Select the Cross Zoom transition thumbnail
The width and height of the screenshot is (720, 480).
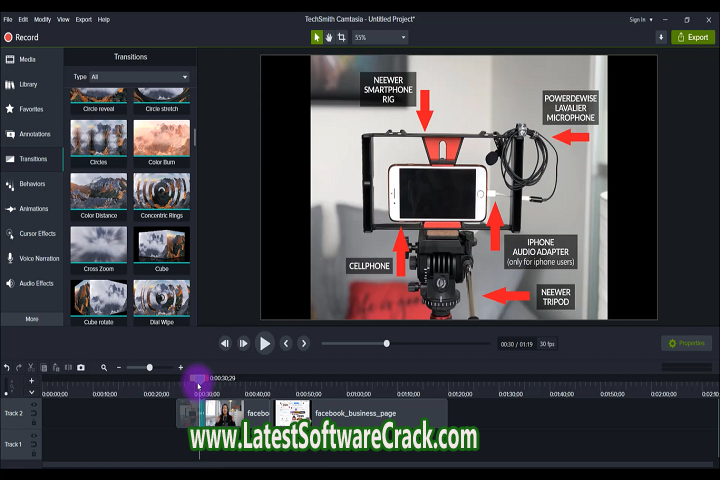[x=98, y=247]
